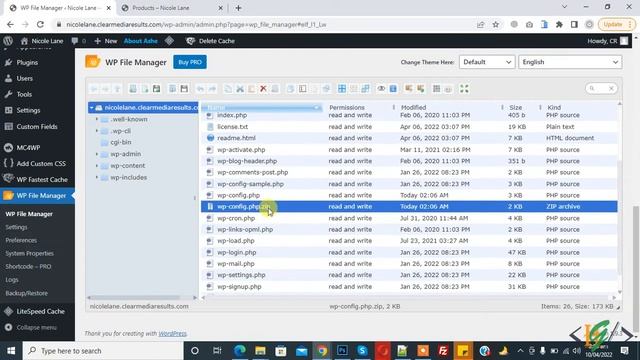Select the wp-login.php file row
Screen dimensions: 640x360
click(x=409, y=252)
